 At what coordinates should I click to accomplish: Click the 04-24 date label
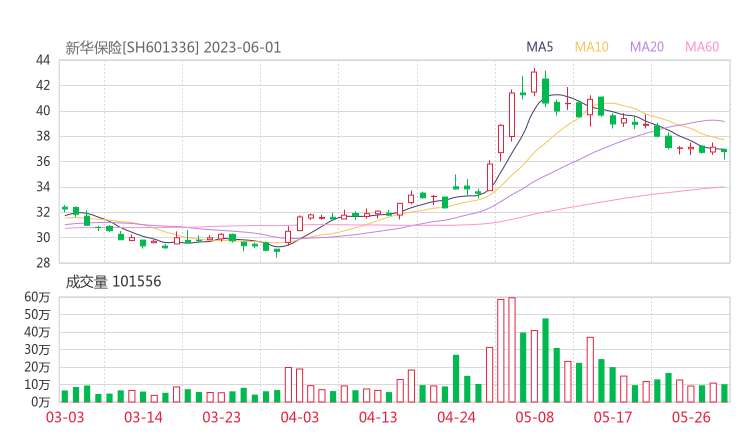point(456,417)
